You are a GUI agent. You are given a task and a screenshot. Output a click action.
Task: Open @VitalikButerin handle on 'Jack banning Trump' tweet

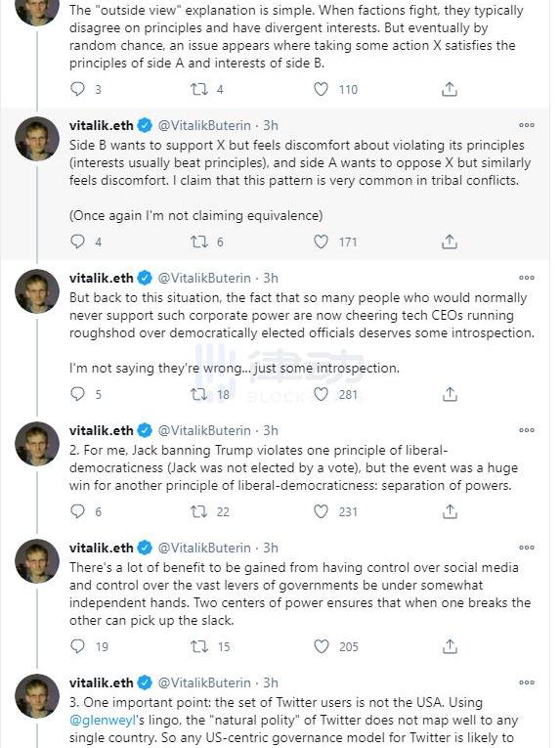click(204, 430)
